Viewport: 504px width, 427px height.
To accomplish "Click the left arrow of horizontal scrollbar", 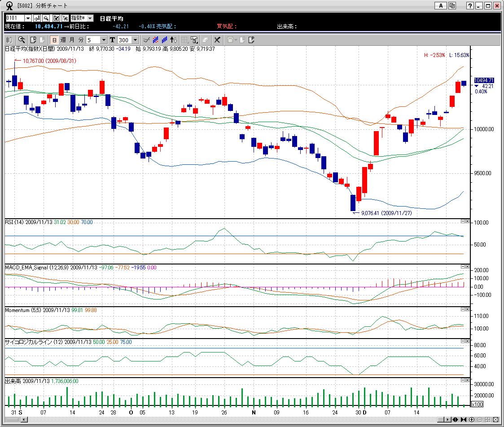I will [x=24, y=419].
